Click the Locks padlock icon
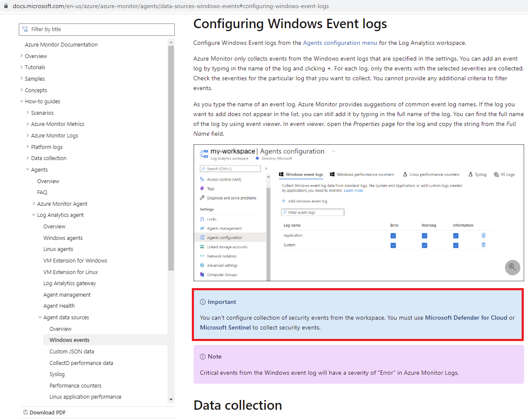528x420 pixels. (202, 219)
